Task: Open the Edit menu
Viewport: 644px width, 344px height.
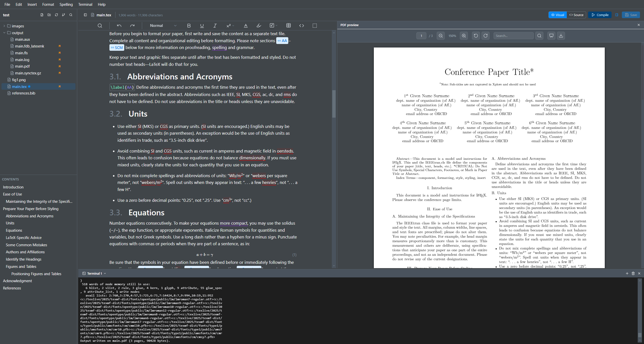Action: pos(19,5)
